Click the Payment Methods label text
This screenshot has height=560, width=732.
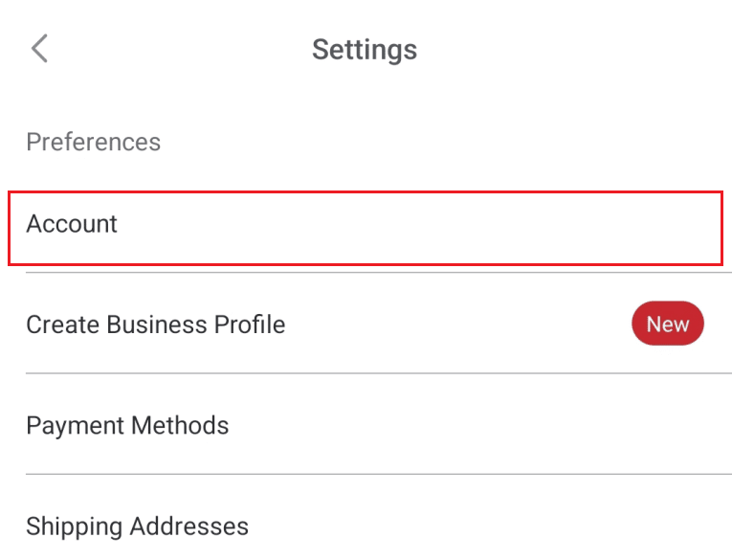pyautogui.click(x=127, y=425)
